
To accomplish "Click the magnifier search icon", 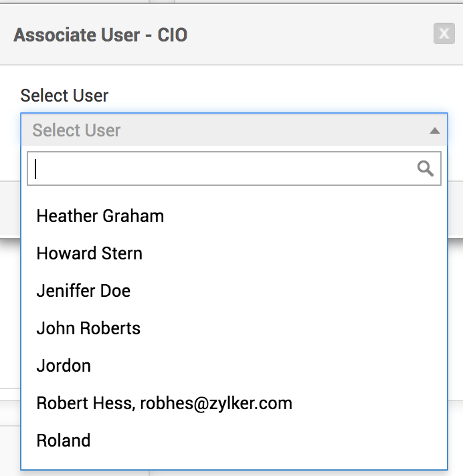I will pyautogui.click(x=426, y=168).
